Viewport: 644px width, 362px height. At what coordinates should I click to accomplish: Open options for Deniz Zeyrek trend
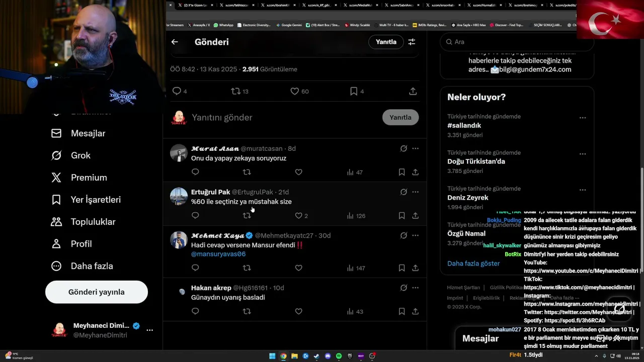tap(582, 190)
